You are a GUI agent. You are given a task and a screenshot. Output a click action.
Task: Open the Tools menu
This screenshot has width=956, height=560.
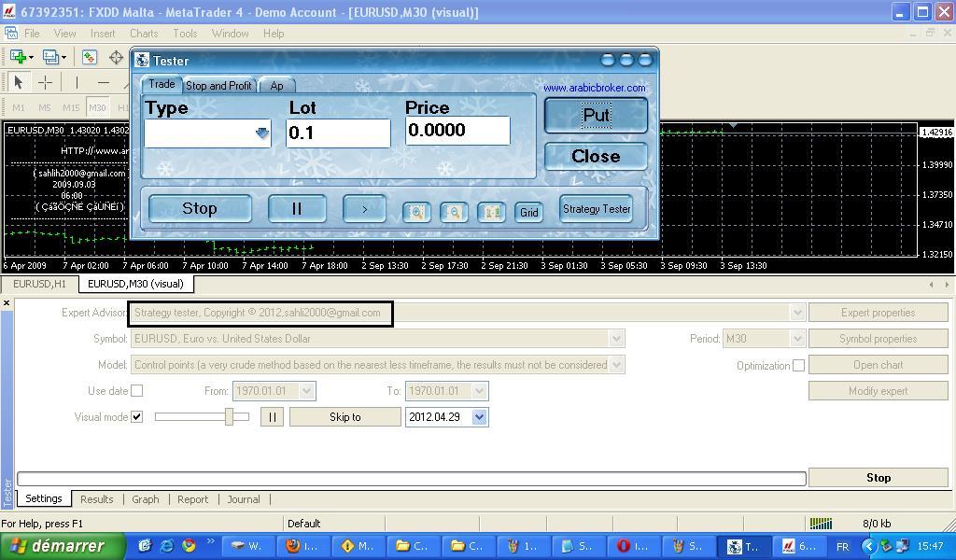coord(185,33)
